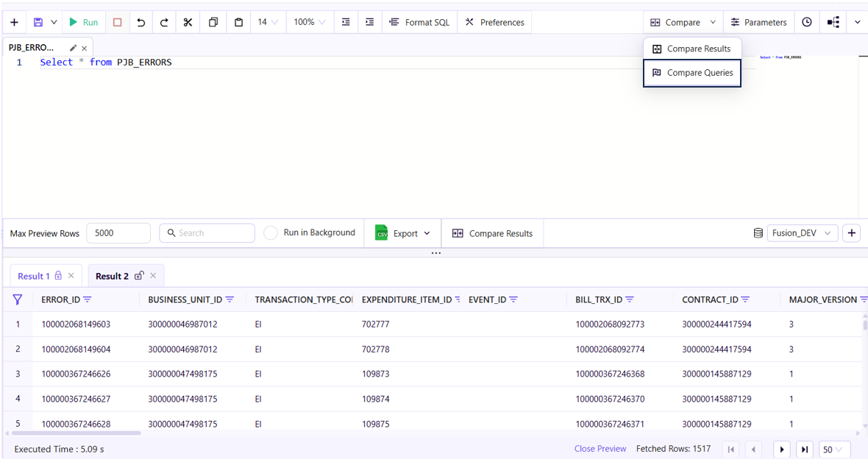Viewport: 868px width, 462px height.
Task: Close the Result 2 tab
Action: 153,275
